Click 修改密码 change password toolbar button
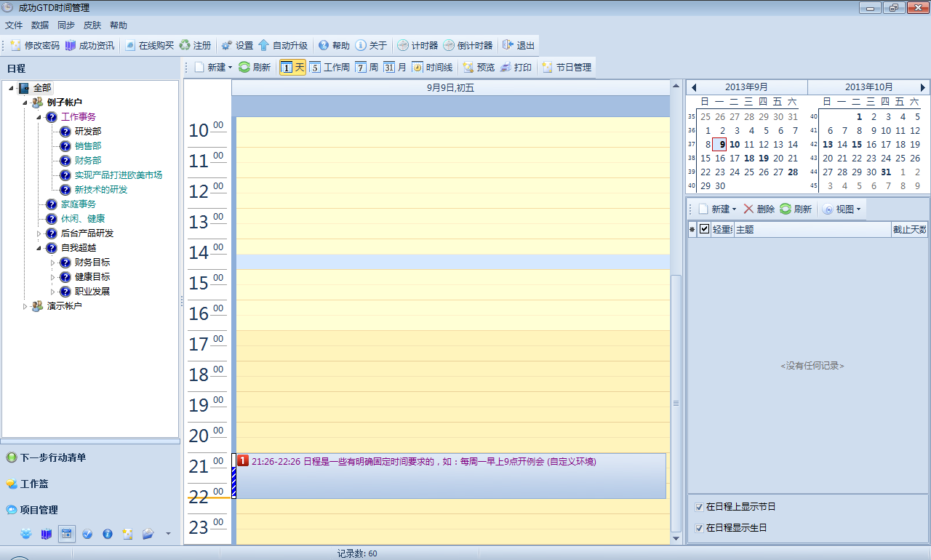This screenshot has width=931, height=560. (x=35, y=45)
